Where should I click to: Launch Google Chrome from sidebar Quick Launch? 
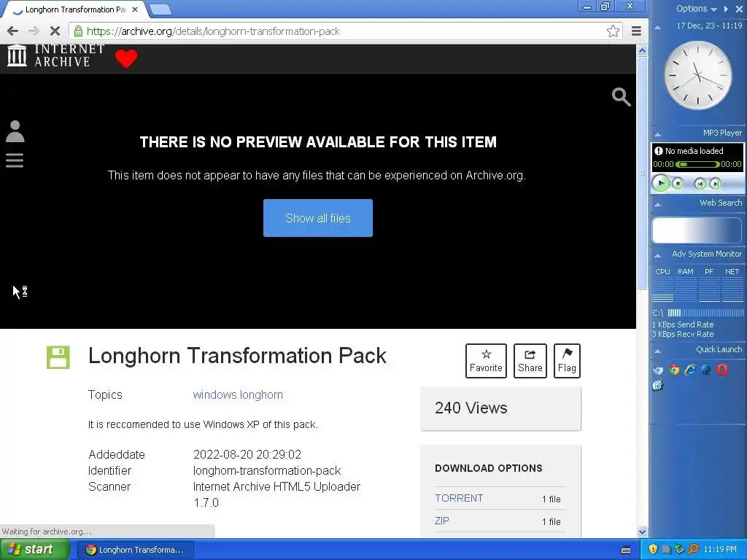673,370
